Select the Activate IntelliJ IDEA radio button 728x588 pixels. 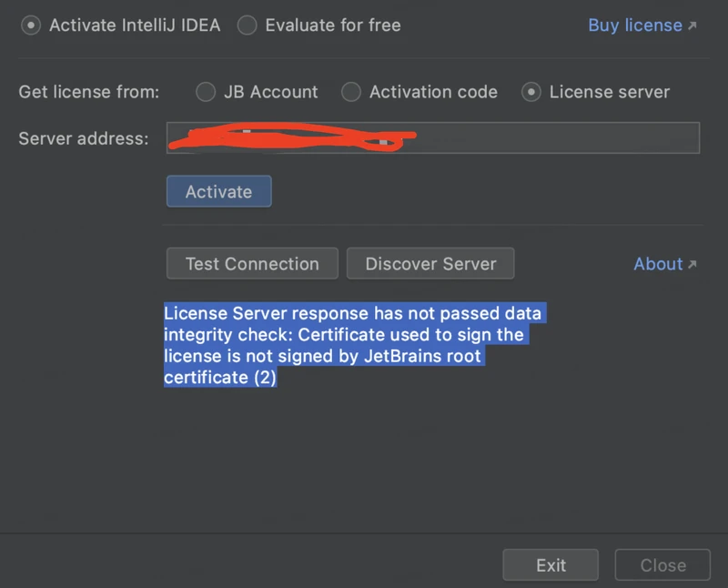pos(31,25)
